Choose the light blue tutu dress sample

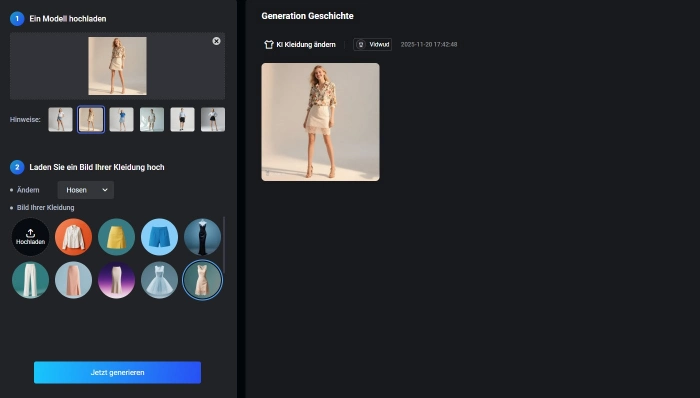159,280
